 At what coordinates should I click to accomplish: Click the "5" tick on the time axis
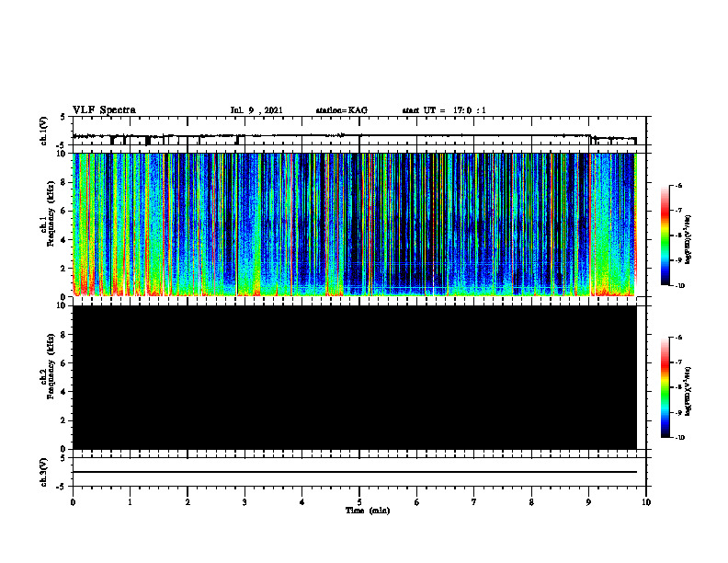click(359, 502)
